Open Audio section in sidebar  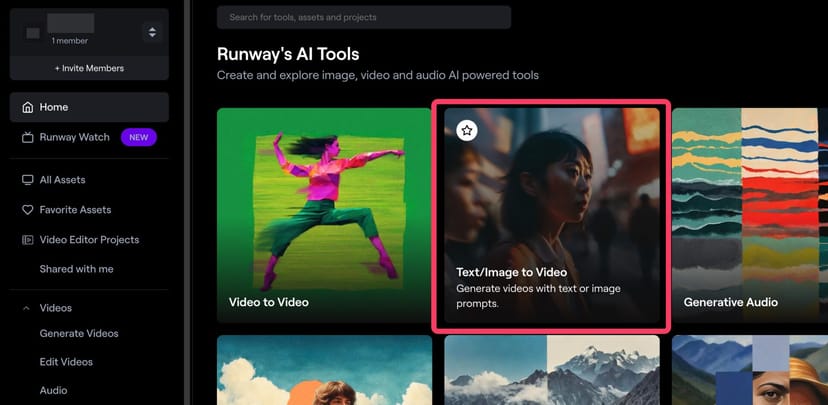(x=54, y=390)
